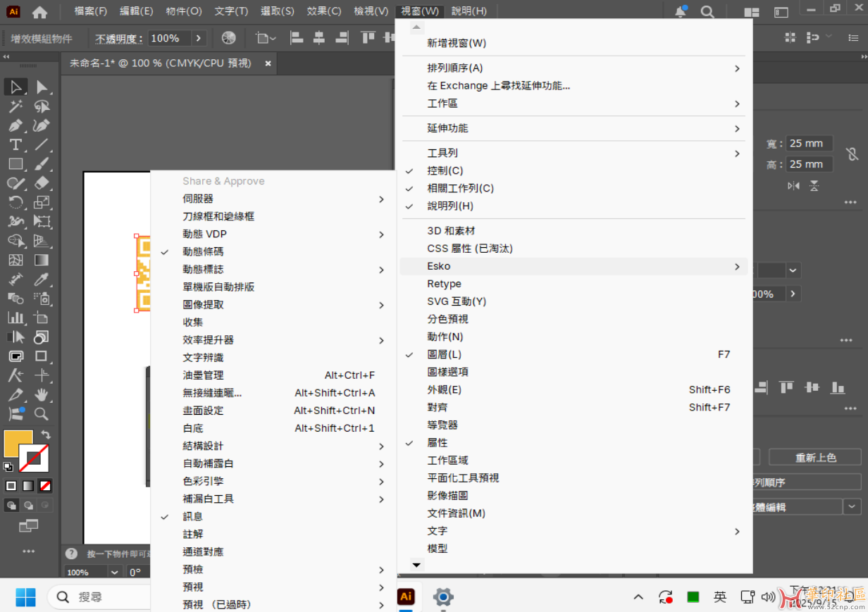The width and height of the screenshot is (868, 612).
Task: Select the Direct Selection tool
Action: pos(42,87)
